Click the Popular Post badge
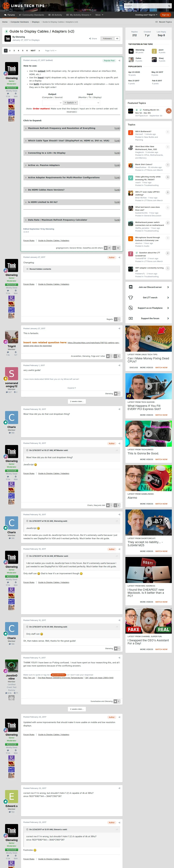This screenshot has width=174, height=868. point(109,61)
